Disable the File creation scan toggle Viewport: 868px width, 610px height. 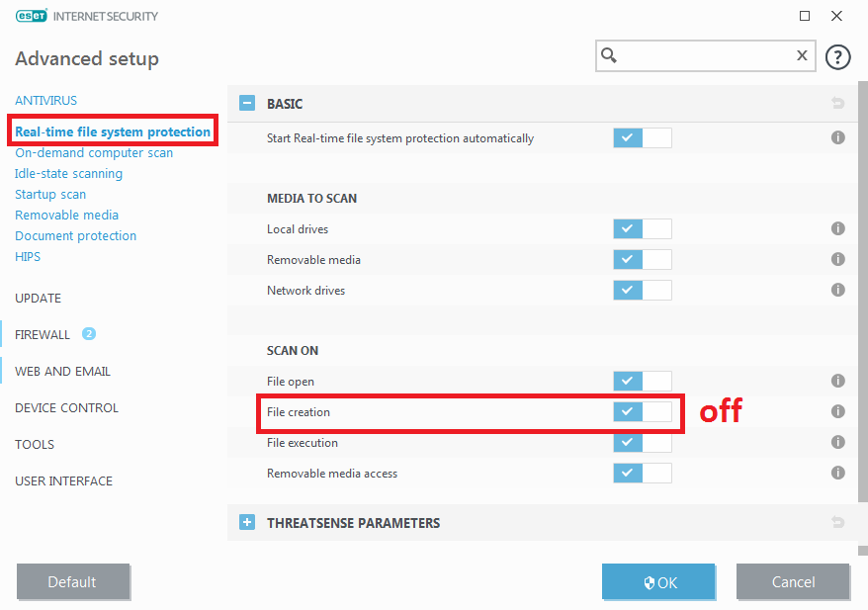[642, 411]
